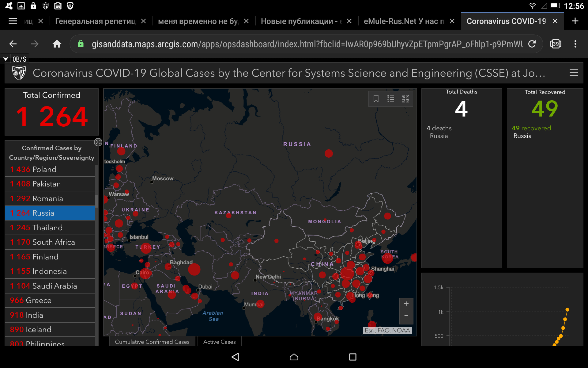Click the Total Confirmed 1 264 figure
588x368 pixels.
click(52, 117)
